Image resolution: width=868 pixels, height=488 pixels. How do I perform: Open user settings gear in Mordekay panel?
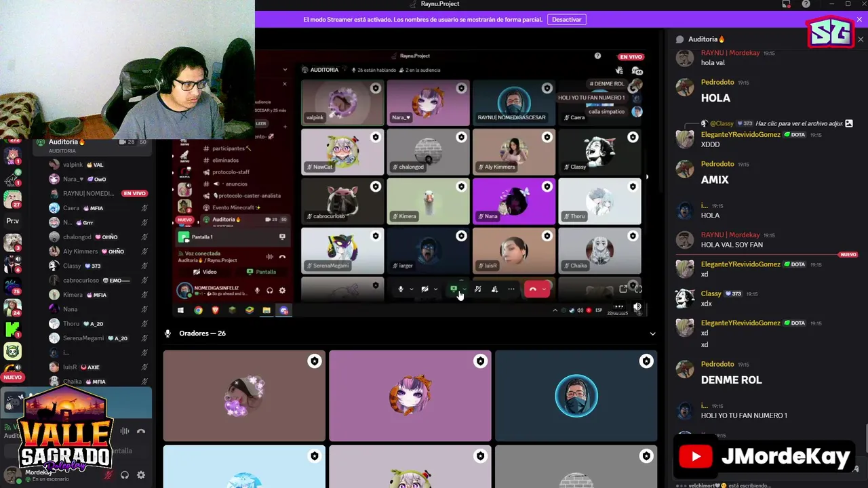[141, 475]
